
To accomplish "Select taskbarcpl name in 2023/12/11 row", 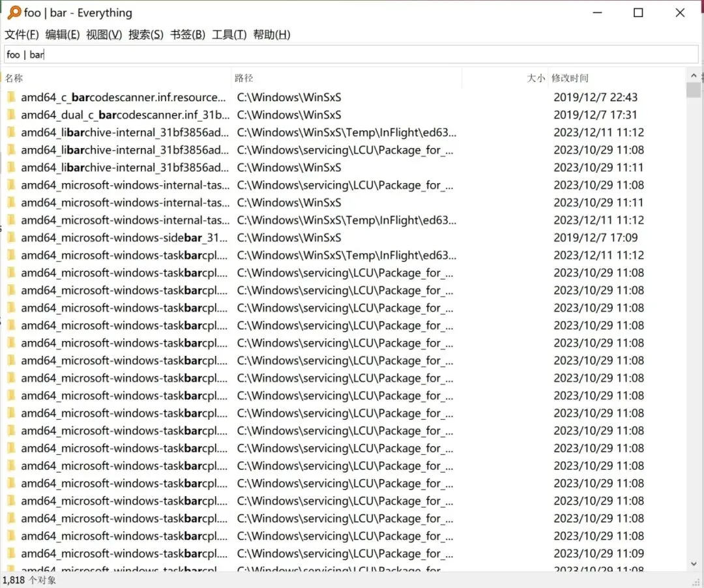I will click(x=125, y=255).
